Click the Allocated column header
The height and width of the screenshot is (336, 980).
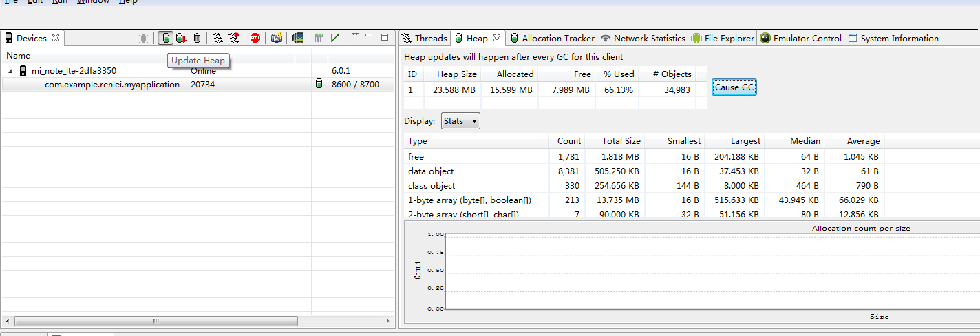click(x=515, y=74)
